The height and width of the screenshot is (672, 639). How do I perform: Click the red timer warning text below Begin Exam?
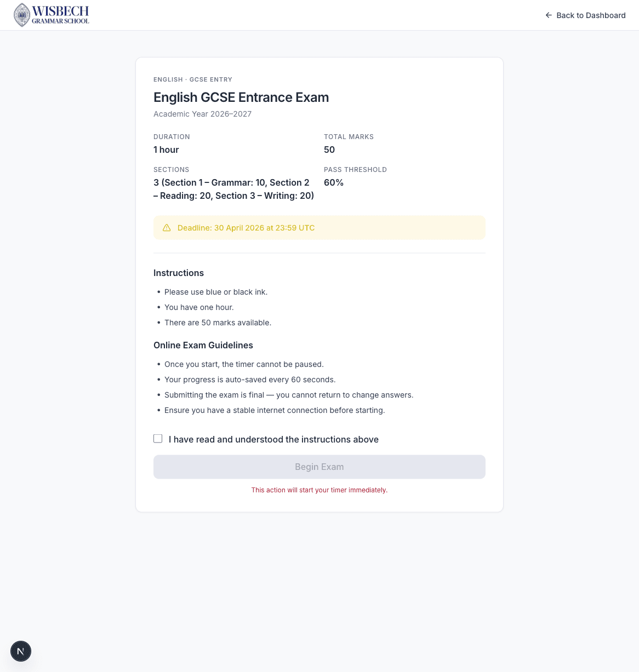point(319,490)
